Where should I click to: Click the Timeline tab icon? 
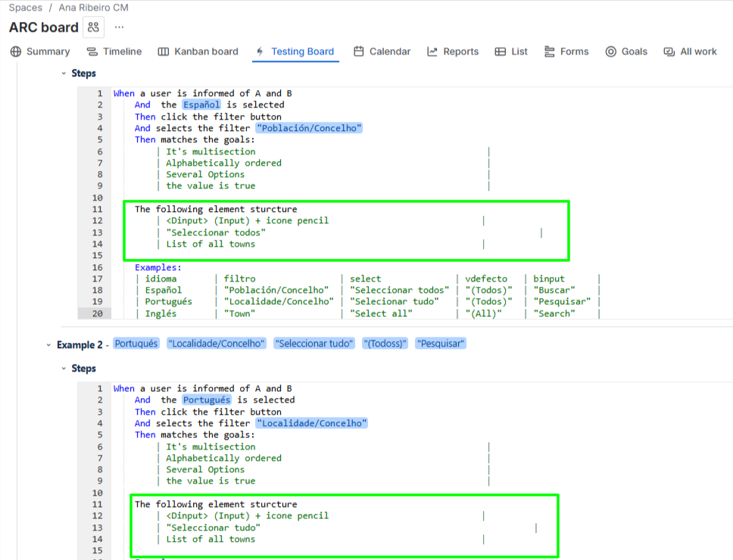92,51
